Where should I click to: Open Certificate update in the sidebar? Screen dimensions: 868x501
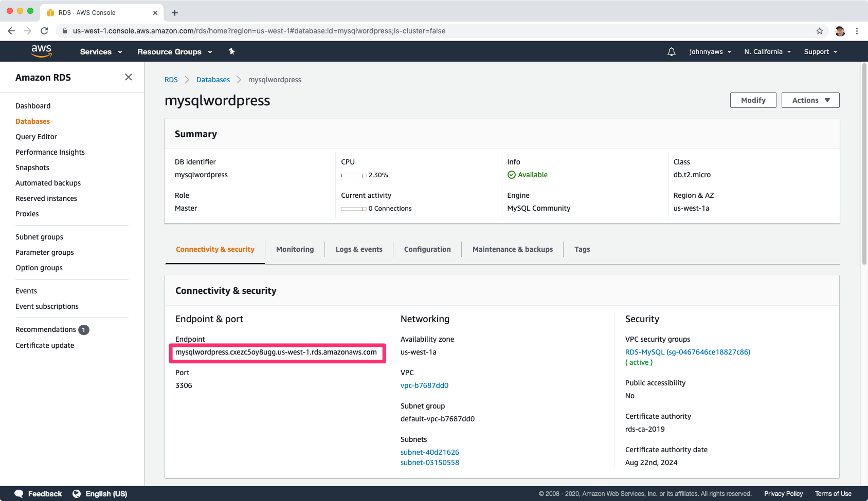click(45, 345)
